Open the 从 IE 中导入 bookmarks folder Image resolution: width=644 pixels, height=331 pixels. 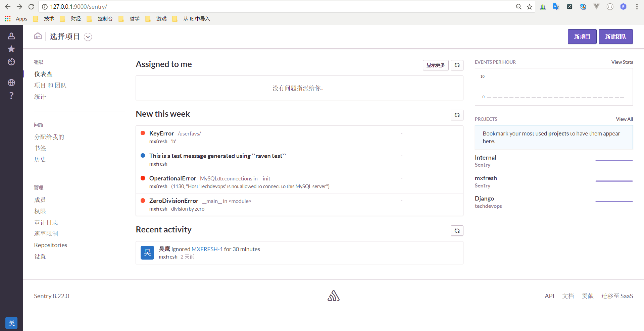191,19
